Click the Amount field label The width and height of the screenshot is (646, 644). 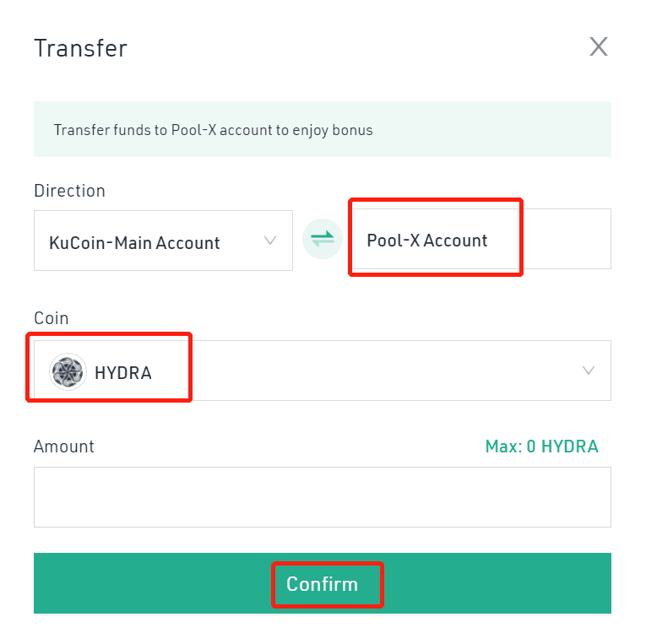tap(64, 446)
